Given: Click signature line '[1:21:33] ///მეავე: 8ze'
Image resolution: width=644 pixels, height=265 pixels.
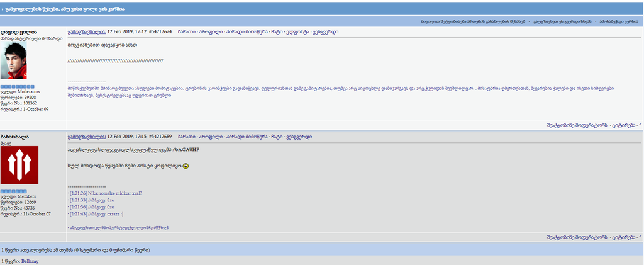Looking at the screenshot, I should pyautogui.click(x=91, y=200).
